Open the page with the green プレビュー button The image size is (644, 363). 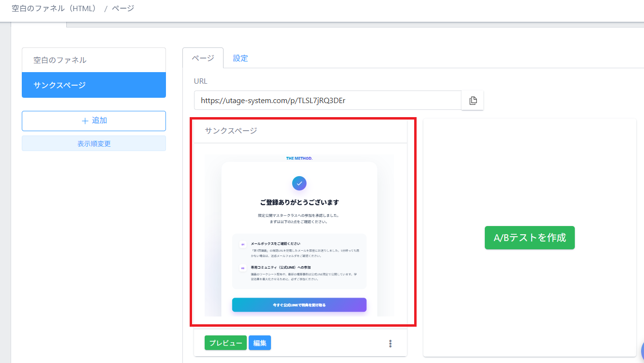(x=225, y=343)
